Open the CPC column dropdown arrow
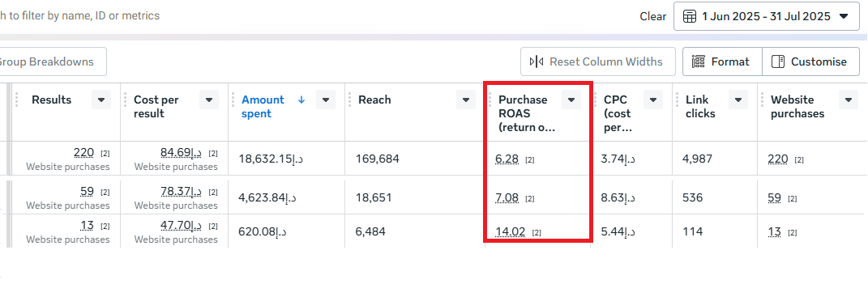 (x=652, y=100)
